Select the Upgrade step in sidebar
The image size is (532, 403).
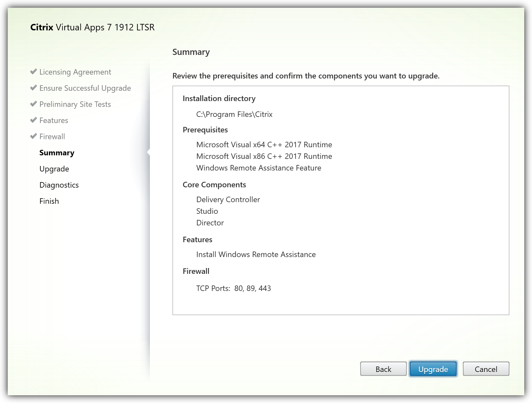click(x=54, y=169)
